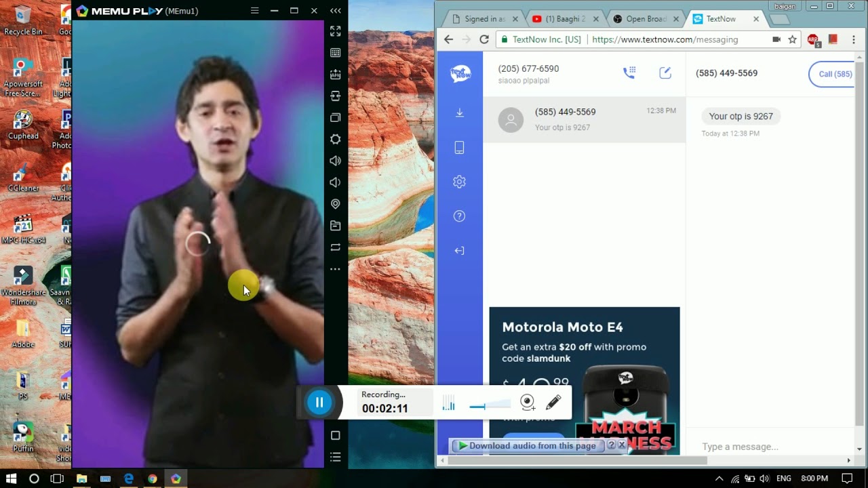Click camera indicator in address bar
Image resolution: width=868 pixels, height=488 pixels.
pyautogui.click(x=776, y=39)
